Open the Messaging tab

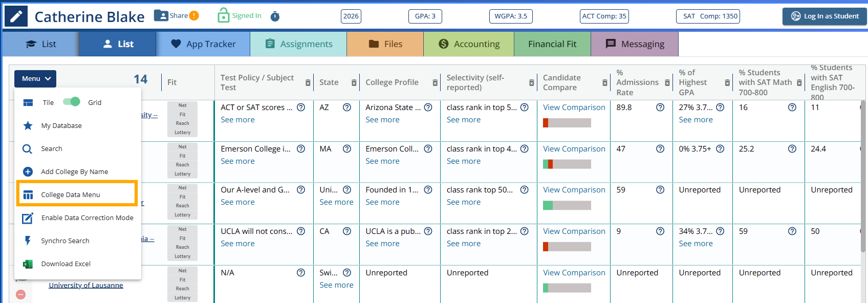click(x=635, y=44)
